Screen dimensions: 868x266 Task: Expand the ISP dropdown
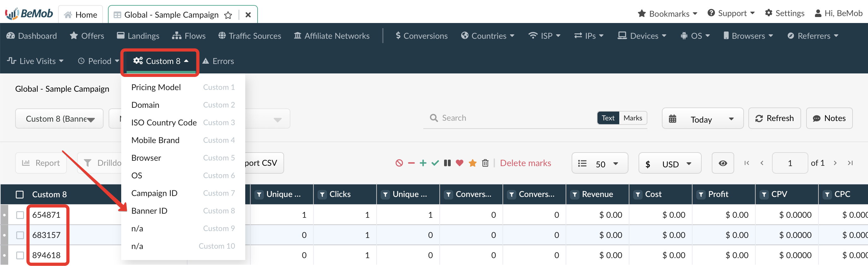[544, 36]
